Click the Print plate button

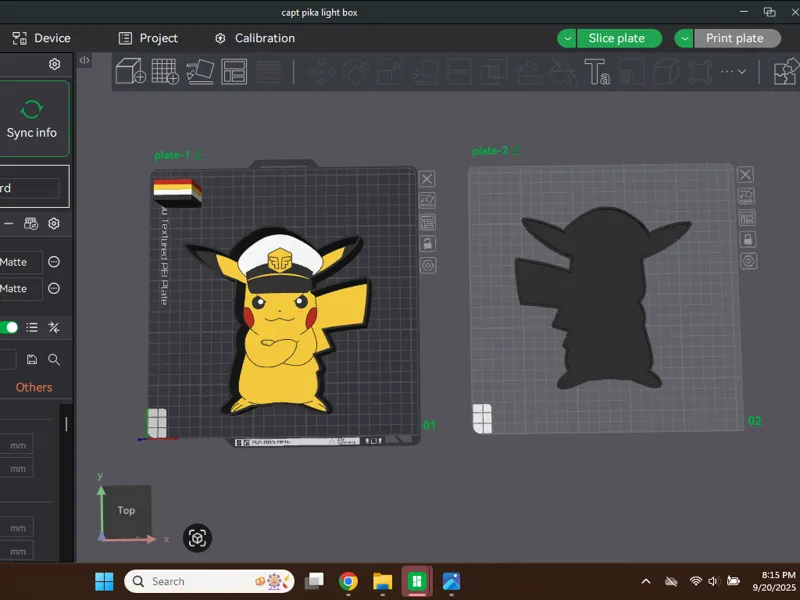tap(737, 38)
